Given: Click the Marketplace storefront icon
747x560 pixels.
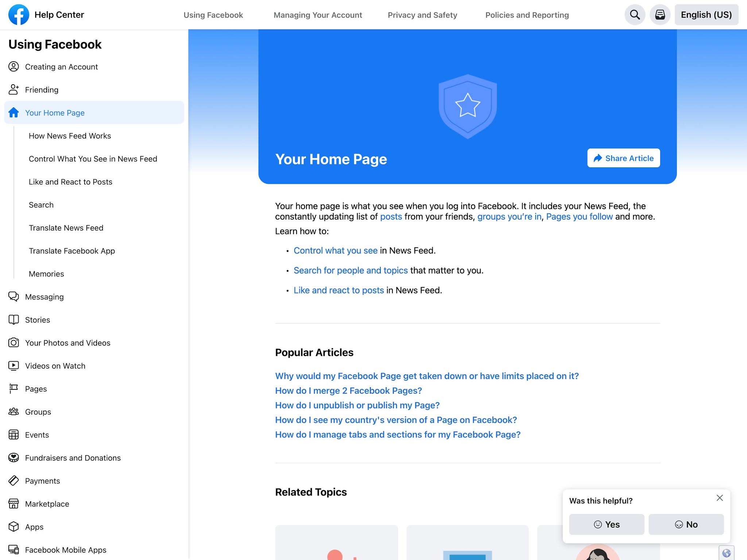Looking at the screenshot, I should [x=13, y=503].
